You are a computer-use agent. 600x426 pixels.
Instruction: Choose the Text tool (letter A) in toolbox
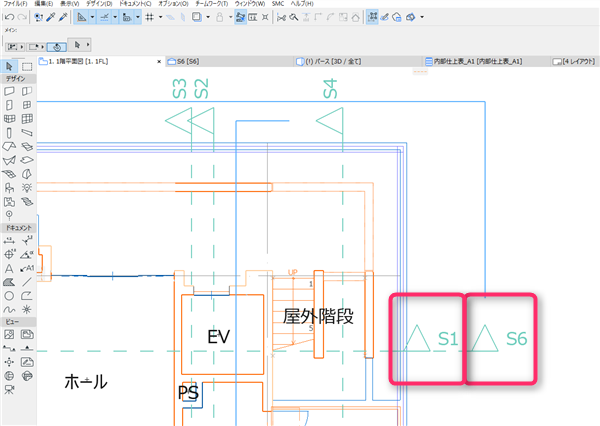pyautogui.click(x=9, y=269)
